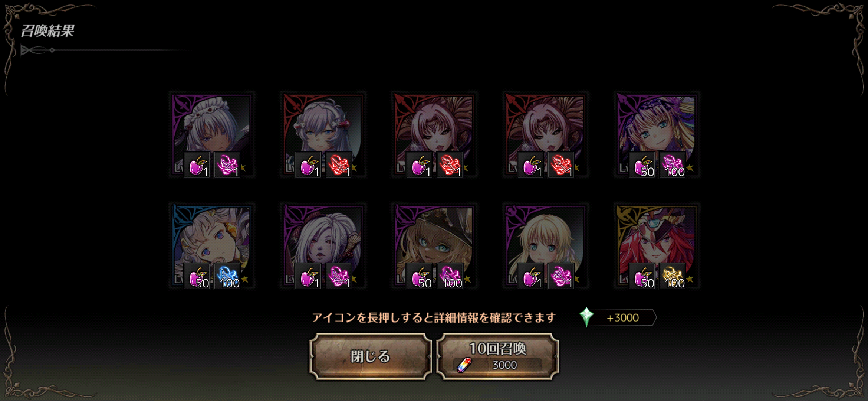Click the 閉じる close button
Screen dimensions: 868x401
[370, 356]
